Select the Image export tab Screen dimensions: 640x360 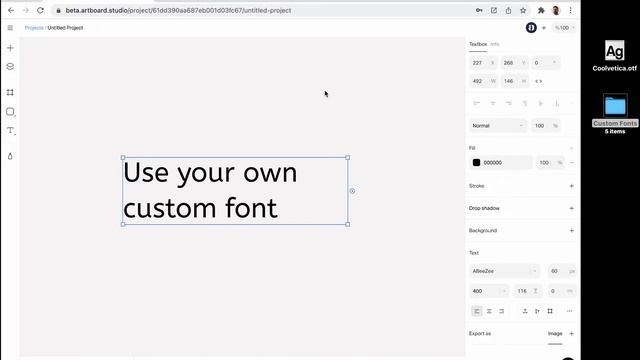555,333
